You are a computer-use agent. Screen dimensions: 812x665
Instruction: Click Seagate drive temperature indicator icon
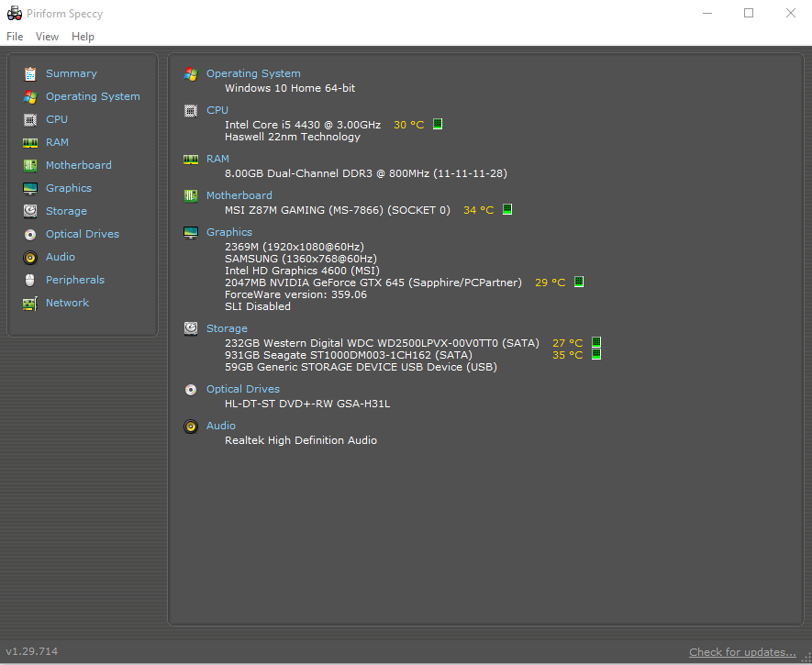(x=596, y=354)
